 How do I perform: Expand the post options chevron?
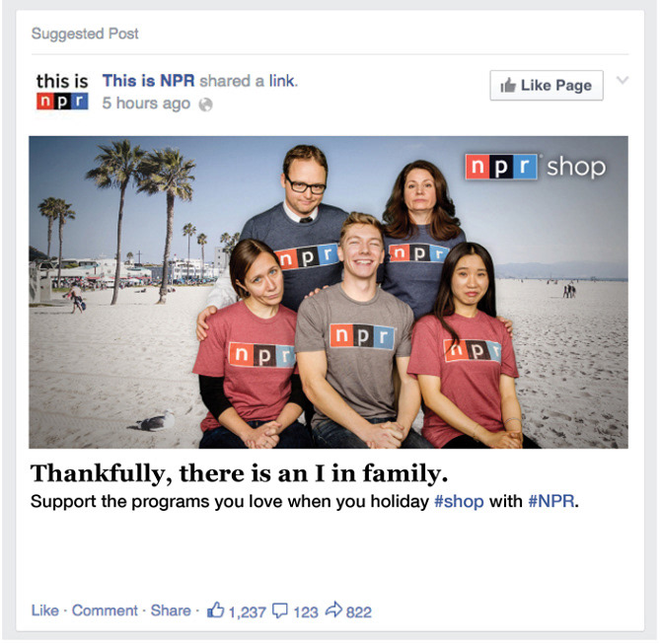[x=623, y=80]
